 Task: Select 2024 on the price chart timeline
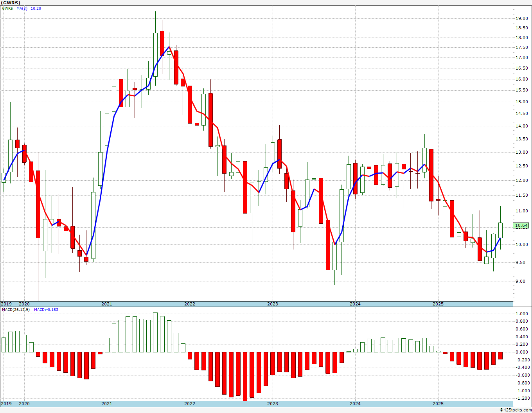point(355,304)
